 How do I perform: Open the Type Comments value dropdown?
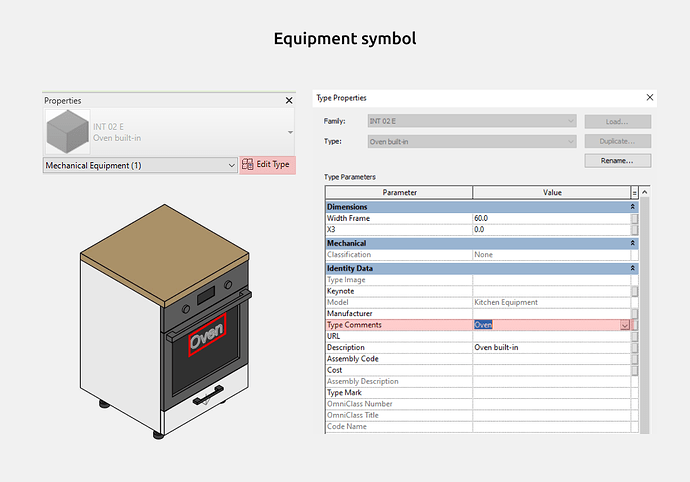[x=625, y=325]
